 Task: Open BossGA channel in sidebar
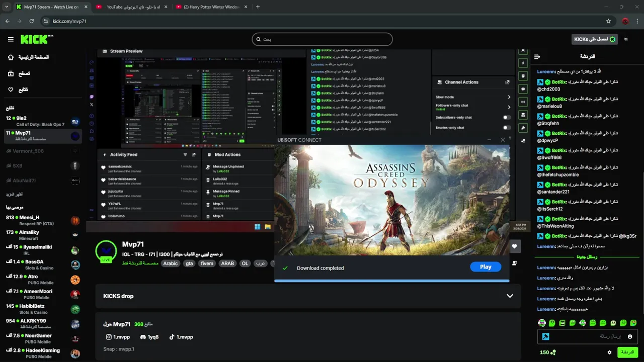[x=43, y=264]
